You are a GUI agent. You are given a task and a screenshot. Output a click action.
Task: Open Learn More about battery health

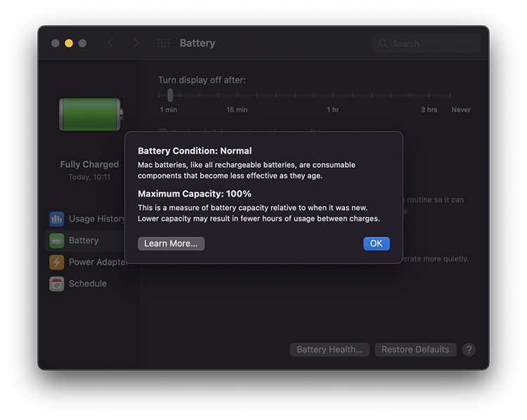pos(171,243)
